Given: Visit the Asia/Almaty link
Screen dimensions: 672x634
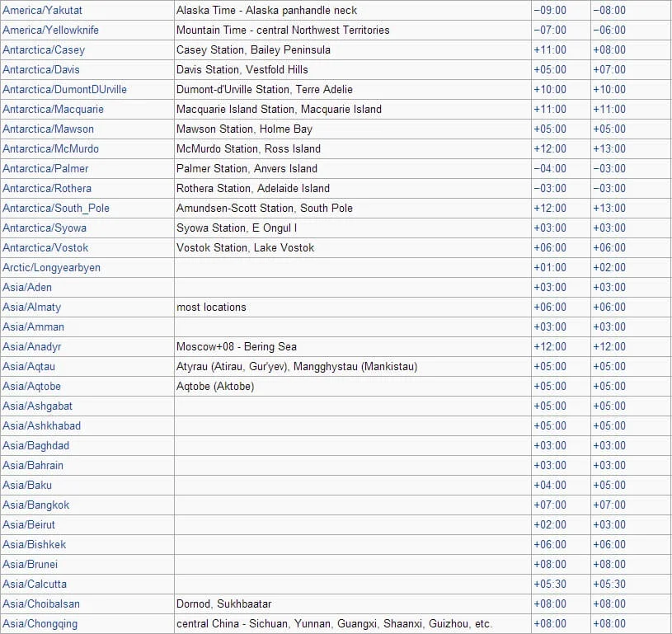Looking at the screenshot, I should tap(31, 308).
